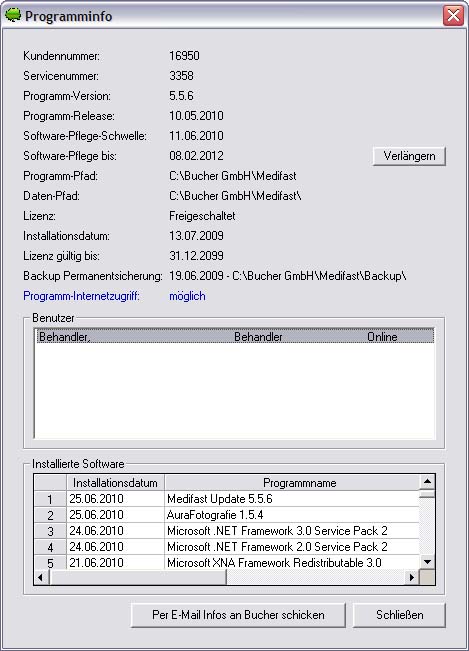Send infos via 'Per E-Mail Infos an Bucher schicken'
This screenshot has width=469, height=651.
[x=238, y=615]
